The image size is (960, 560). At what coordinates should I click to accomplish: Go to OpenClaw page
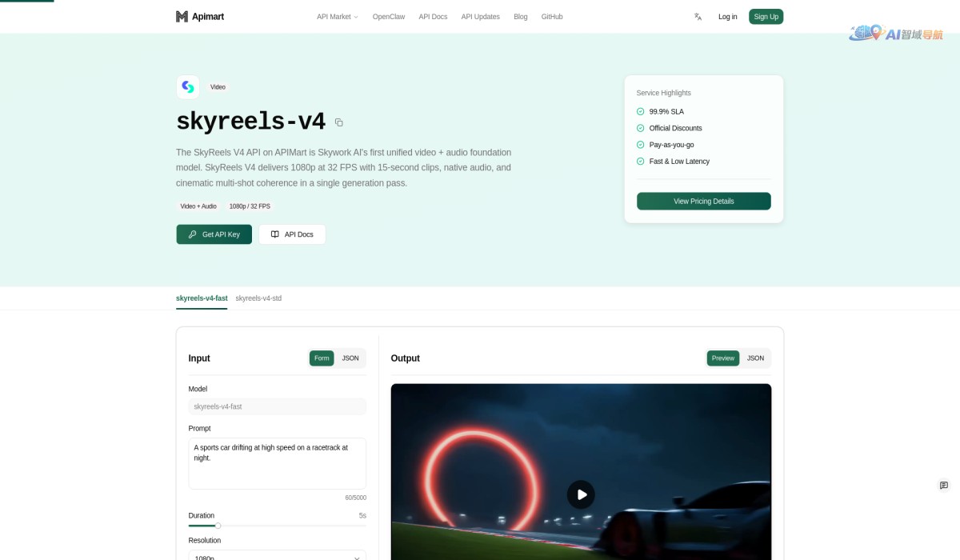click(x=389, y=17)
